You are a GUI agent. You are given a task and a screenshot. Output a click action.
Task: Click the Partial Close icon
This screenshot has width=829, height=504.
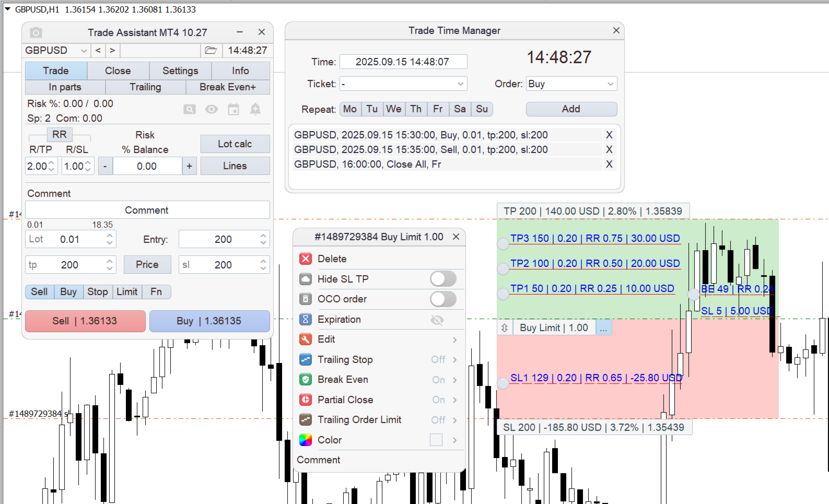(306, 400)
